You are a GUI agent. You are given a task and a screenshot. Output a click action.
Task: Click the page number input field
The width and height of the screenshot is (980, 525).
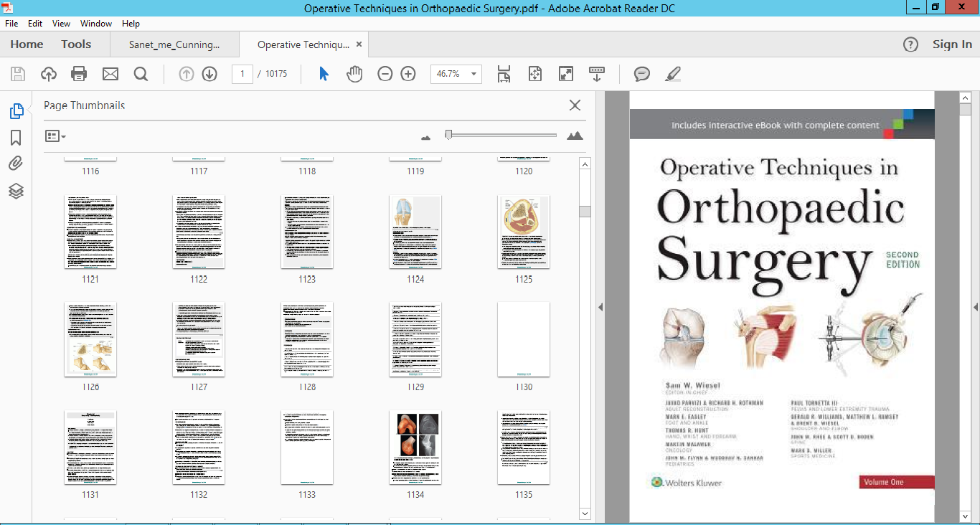point(242,74)
